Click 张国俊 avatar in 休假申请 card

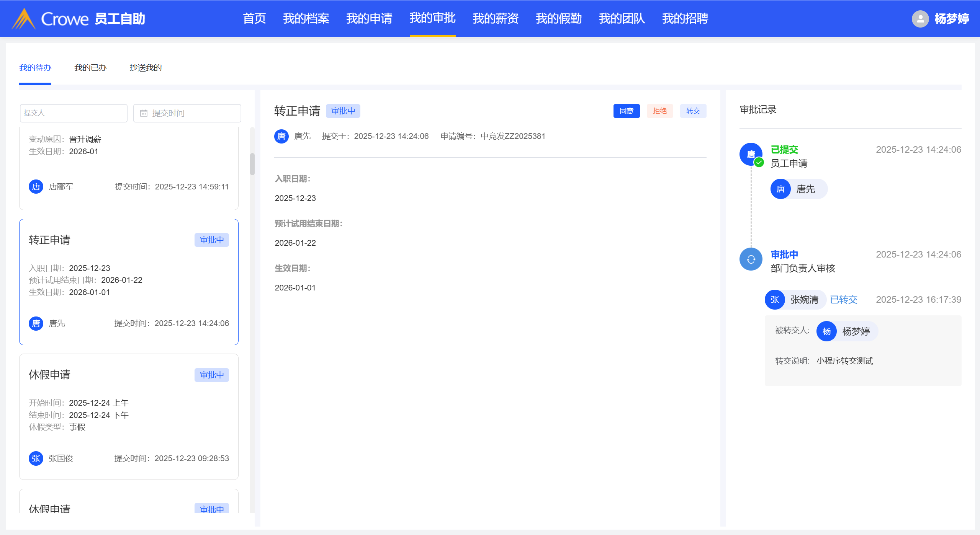point(36,458)
